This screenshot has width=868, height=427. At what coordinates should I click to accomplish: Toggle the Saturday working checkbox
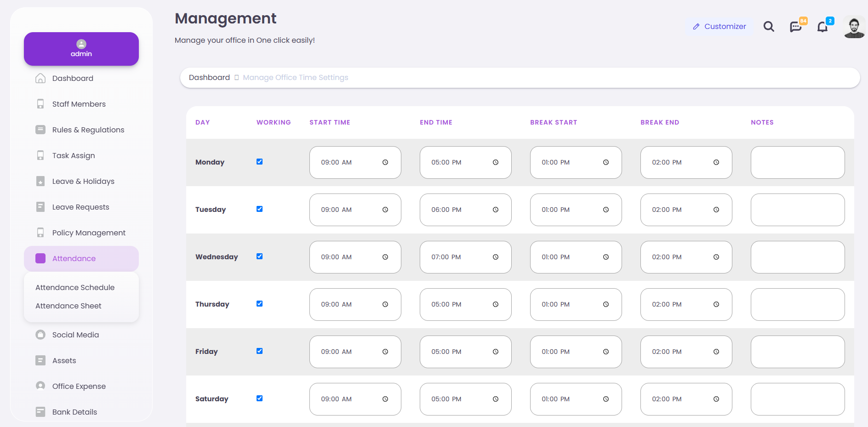(260, 399)
